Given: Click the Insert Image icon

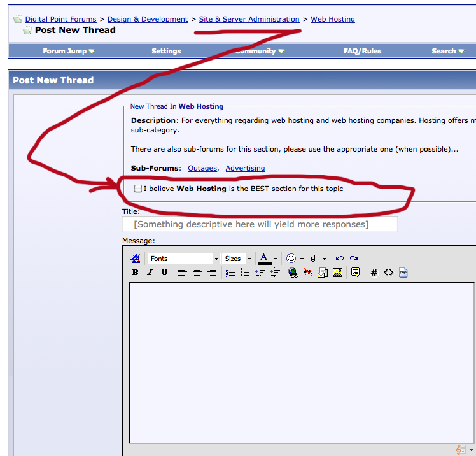Looking at the screenshot, I should (x=337, y=273).
